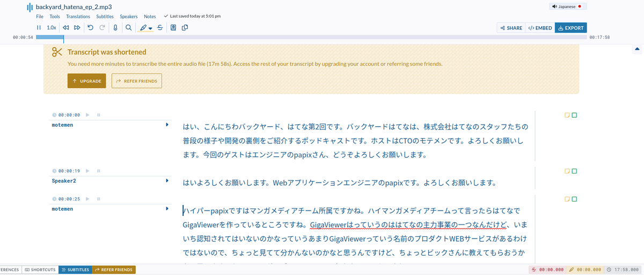This screenshot has height=275, width=644.
Task: Click REFER FRIENDS in the bottom bar
Action: [114, 270]
